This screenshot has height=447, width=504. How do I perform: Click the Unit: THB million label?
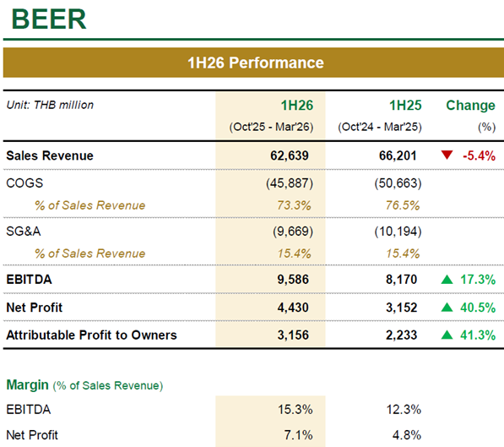50,105
